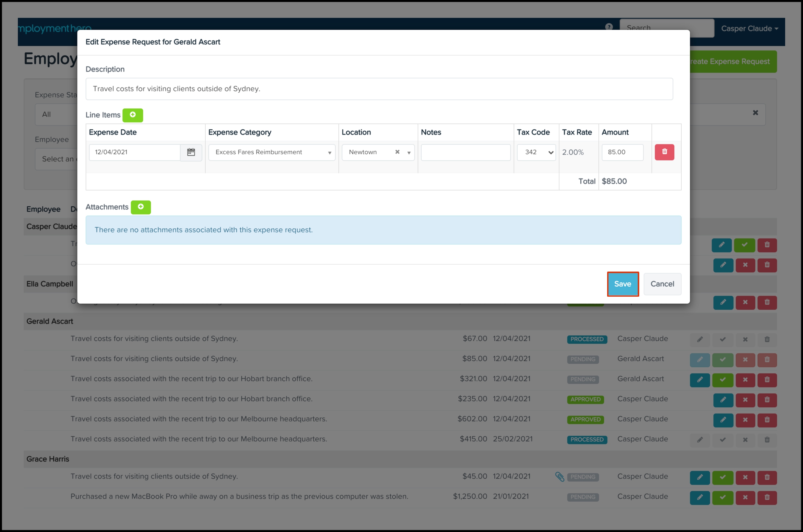Image resolution: width=803 pixels, height=532 pixels.
Task: Decline the $1,250.00 MacBook Pro expense
Action: (x=745, y=497)
